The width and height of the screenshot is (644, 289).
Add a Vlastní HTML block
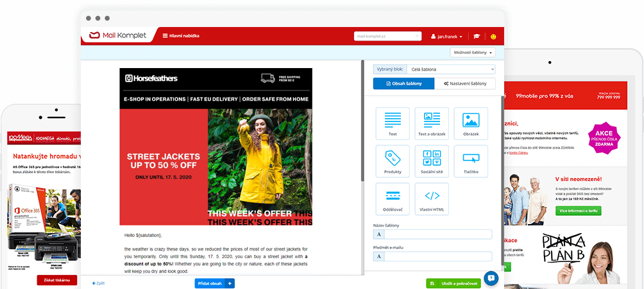432,199
